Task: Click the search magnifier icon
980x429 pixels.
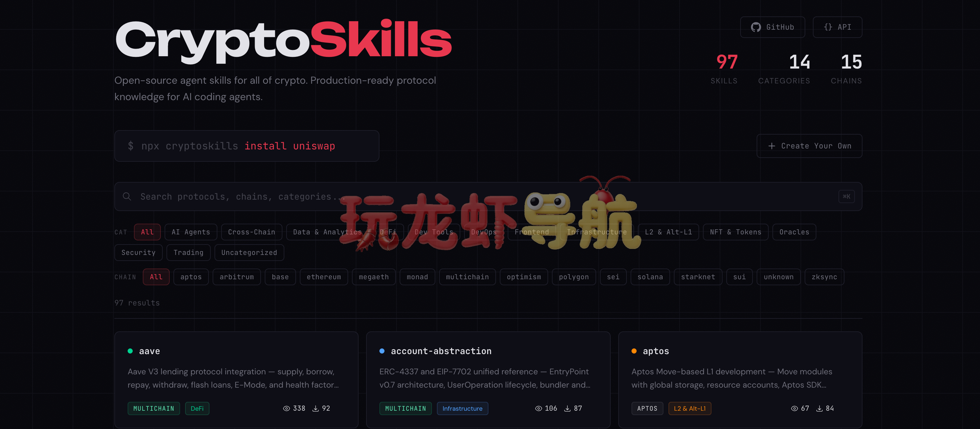Action: 127,196
